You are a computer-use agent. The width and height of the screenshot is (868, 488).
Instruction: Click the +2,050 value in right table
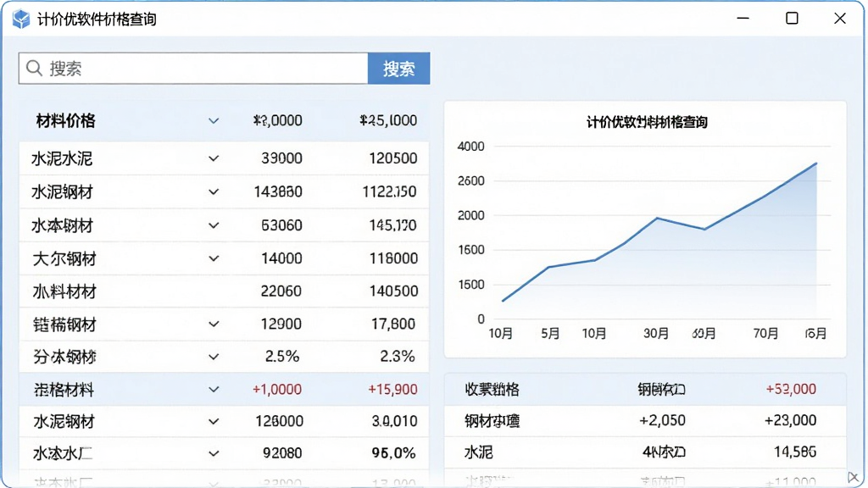click(662, 420)
